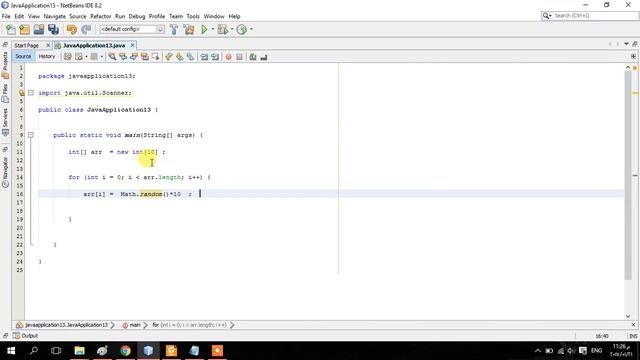The width and height of the screenshot is (640, 360).
Task: Open the Run Project dropdown arrow
Action: 213,29
